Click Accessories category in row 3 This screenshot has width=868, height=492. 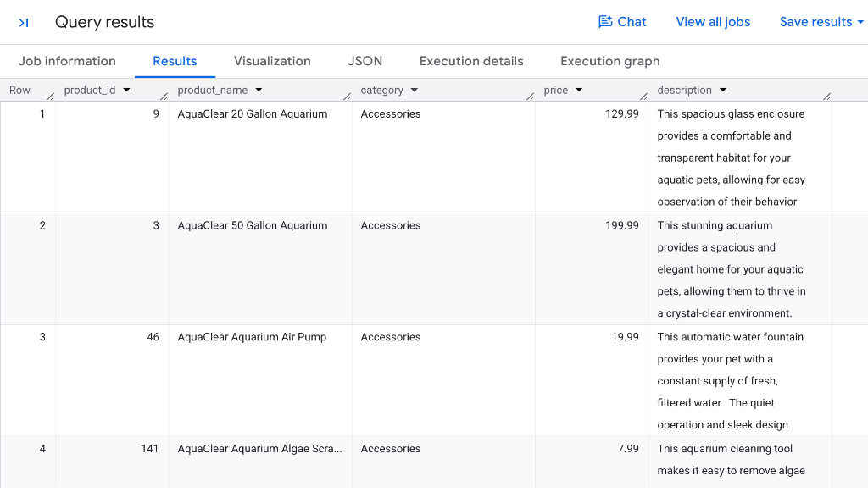[390, 337]
